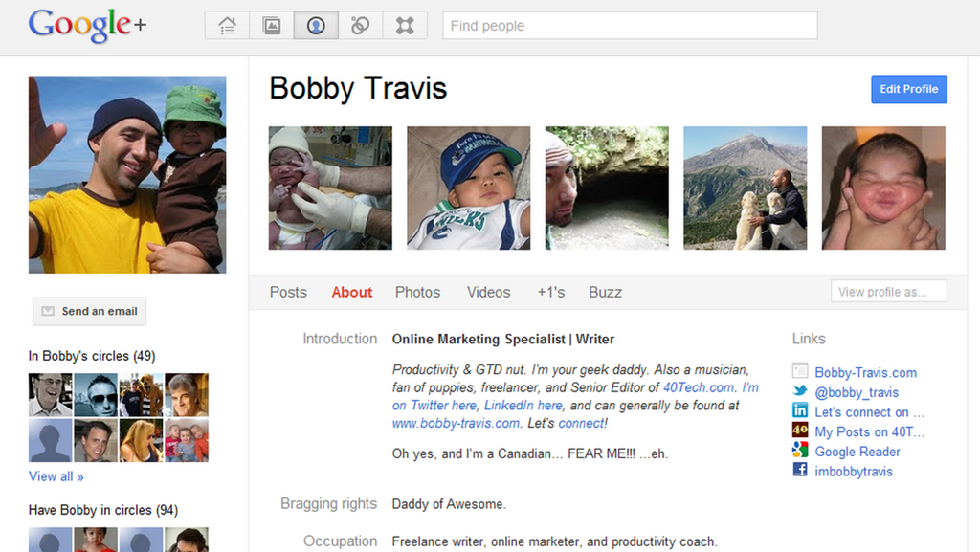Click the Send an email button
Image resolution: width=980 pixels, height=552 pixels.
[x=89, y=311]
